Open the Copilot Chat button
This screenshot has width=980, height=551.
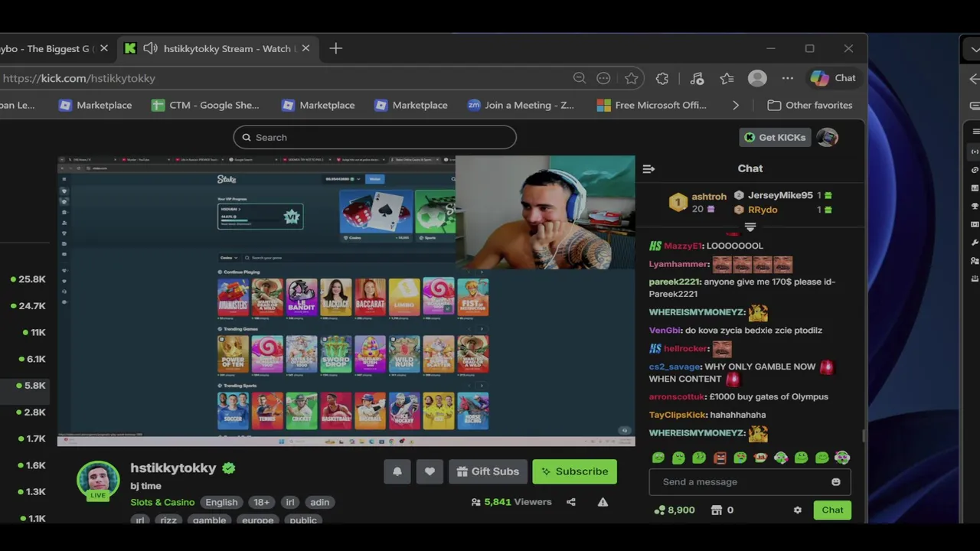click(833, 78)
